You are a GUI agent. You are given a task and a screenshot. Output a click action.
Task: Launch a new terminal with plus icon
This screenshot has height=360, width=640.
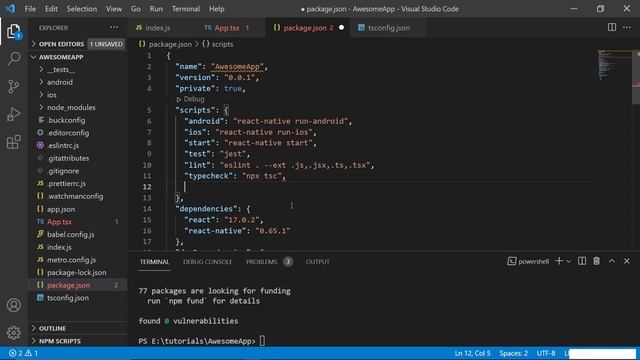(x=559, y=261)
